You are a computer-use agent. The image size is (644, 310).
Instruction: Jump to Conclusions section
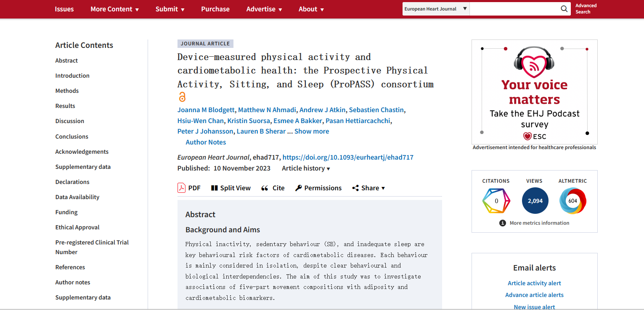pyautogui.click(x=72, y=137)
